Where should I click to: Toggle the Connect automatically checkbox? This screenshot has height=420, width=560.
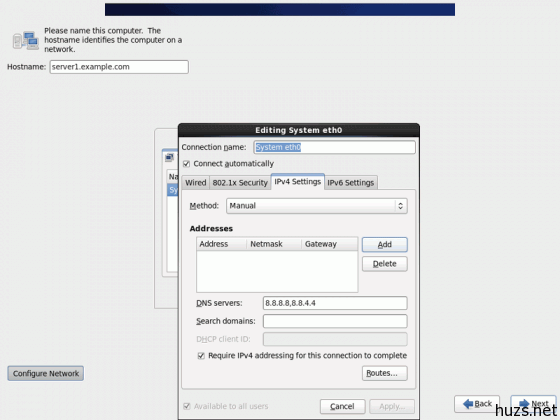(x=186, y=164)
